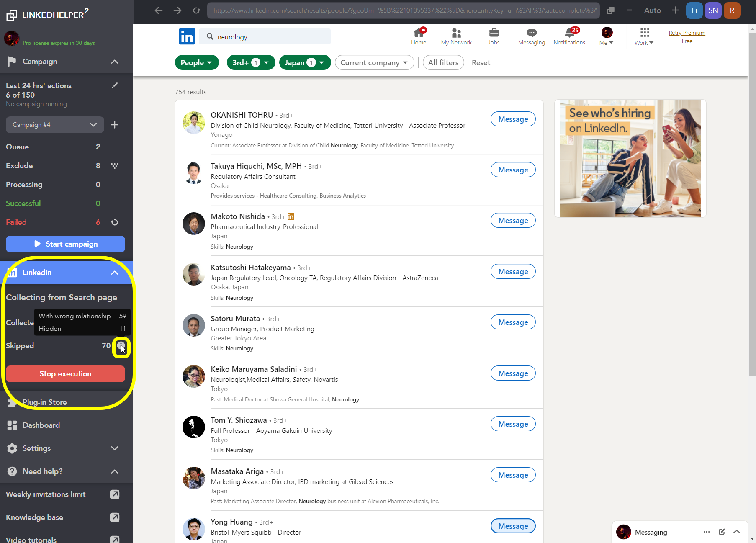Open the Processing list
The image size is (756, 543).
click(x=53, y=185)
